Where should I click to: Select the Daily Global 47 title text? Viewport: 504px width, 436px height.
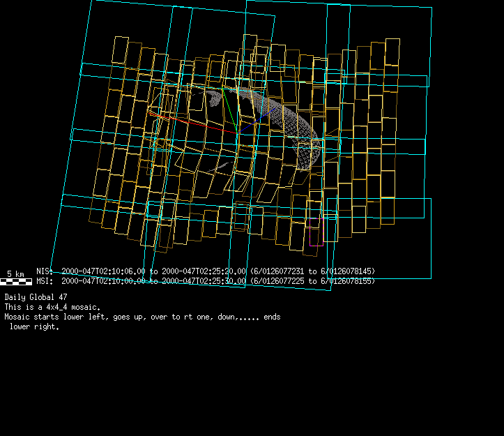click(x=36, y=297)
